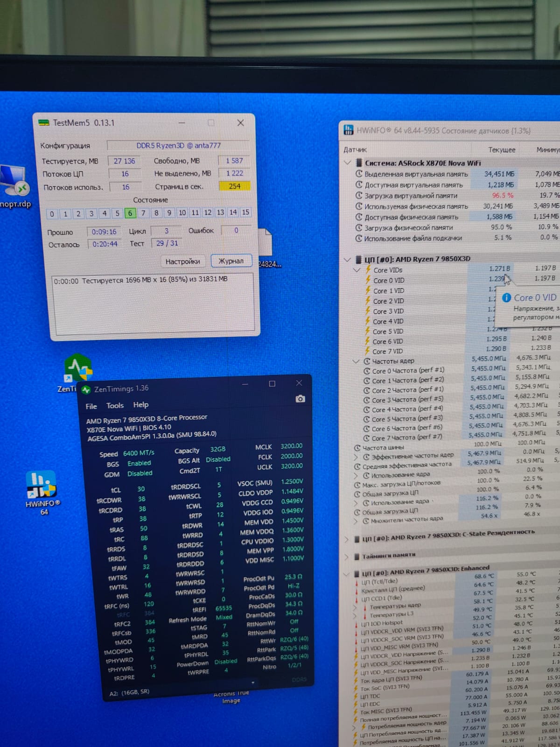Open the ZenTimings desktop shortcut
Image resolution: width=560 pixels, height=747 pixels.
77,373
